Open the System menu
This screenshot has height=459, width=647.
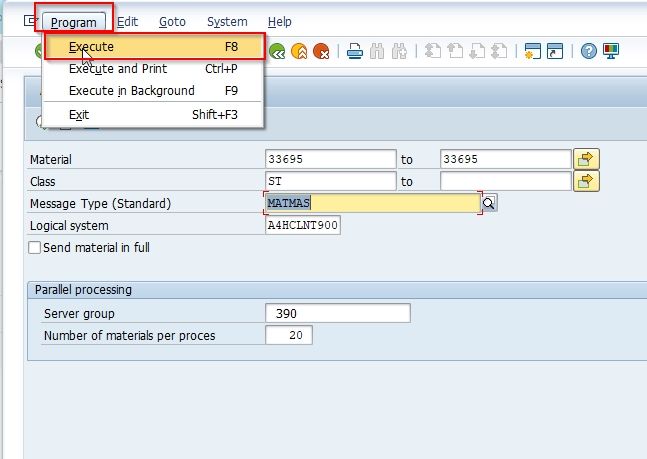[x=227, y=21]
